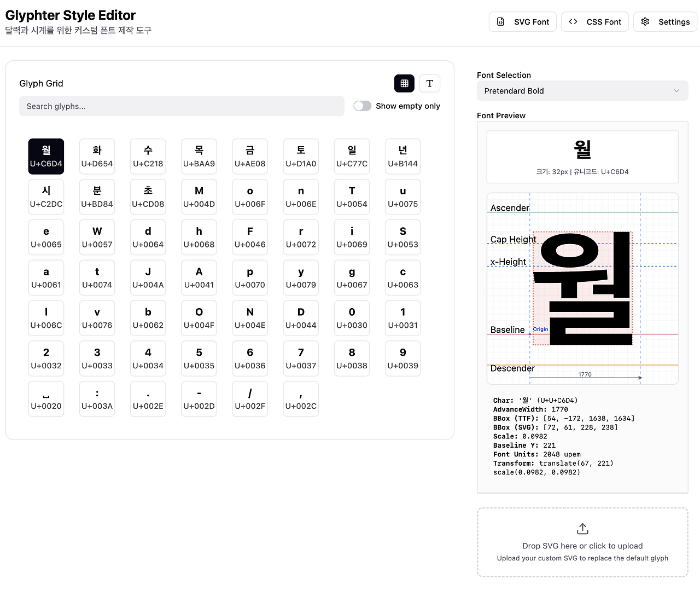This screenshot has width=700, height=590.
Task: Click the SVG Font export icon
Action: pos(500,21)
